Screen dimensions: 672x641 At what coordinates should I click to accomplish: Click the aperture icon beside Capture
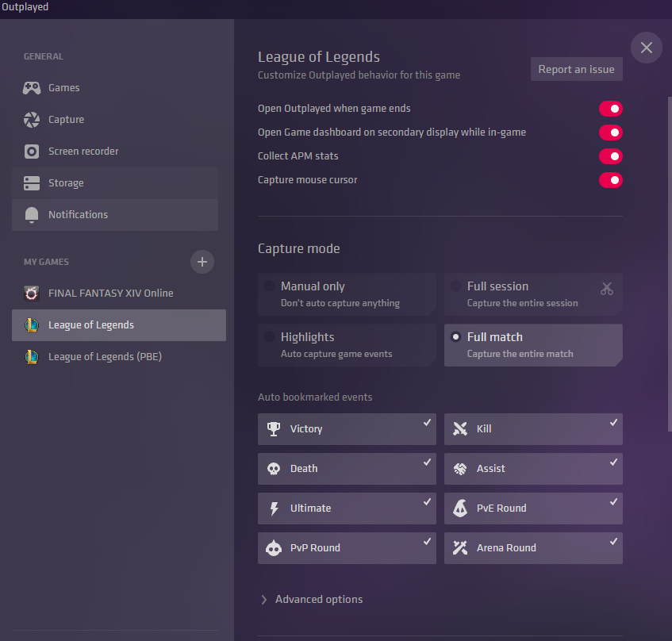tap(32, 120)
